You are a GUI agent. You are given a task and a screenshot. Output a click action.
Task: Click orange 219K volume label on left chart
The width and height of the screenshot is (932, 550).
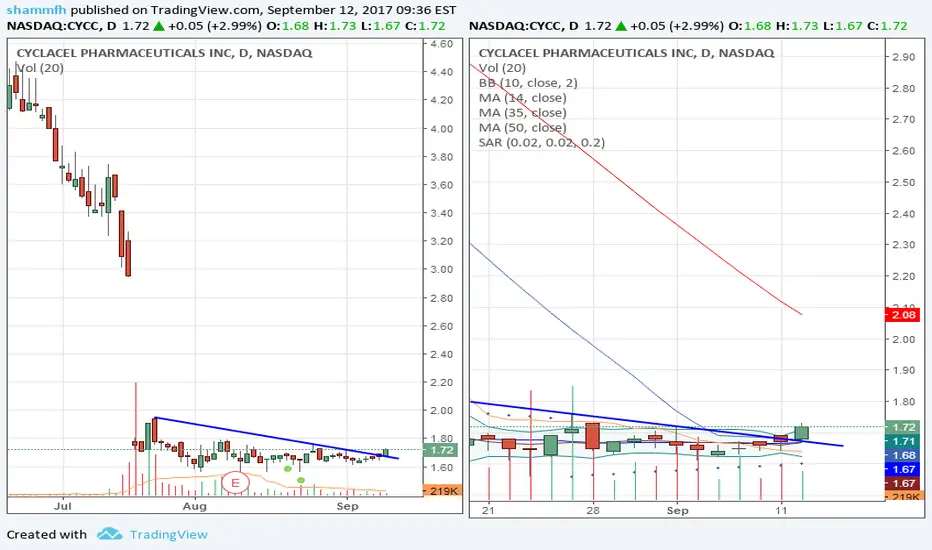point(442,491)
